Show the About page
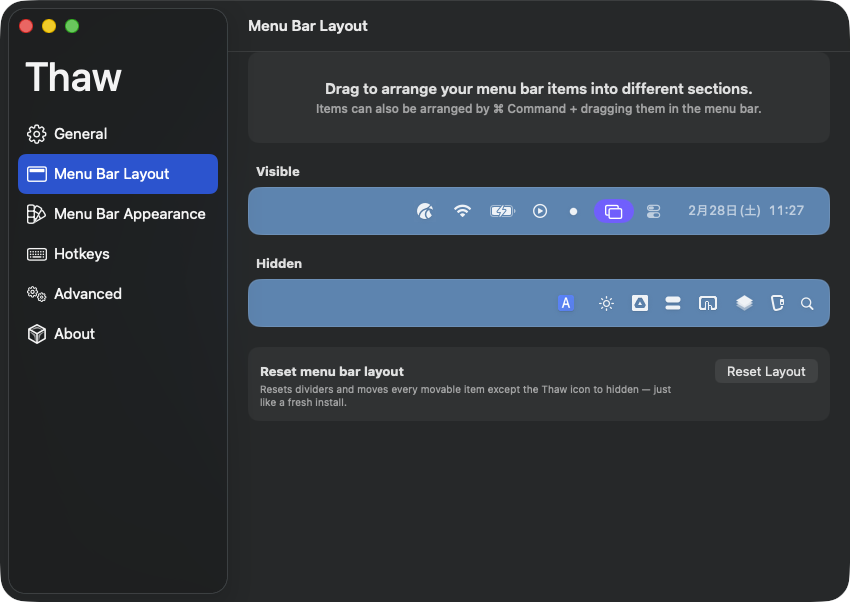 (74, 334)
